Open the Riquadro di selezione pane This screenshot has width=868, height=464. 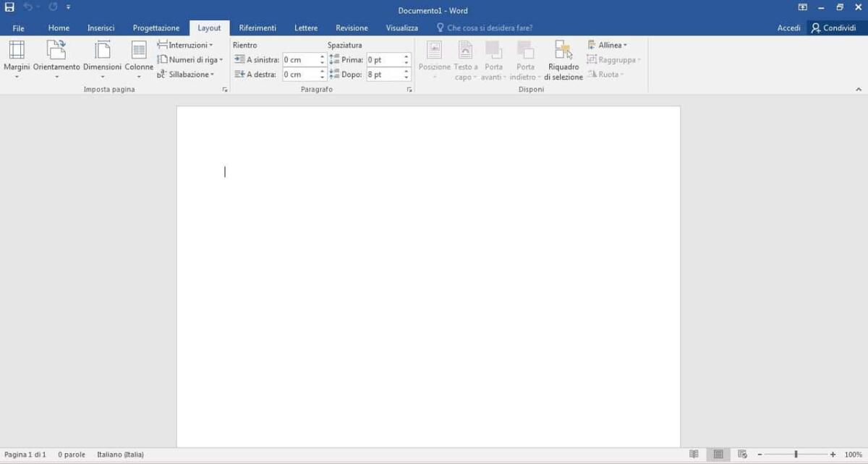563,59
